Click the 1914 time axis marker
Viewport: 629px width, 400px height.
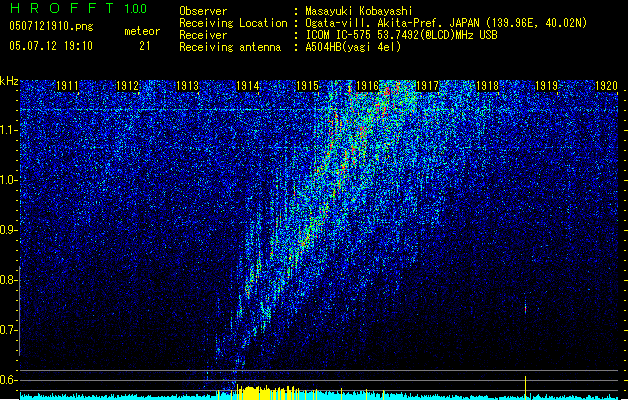(x=248, y=86)
